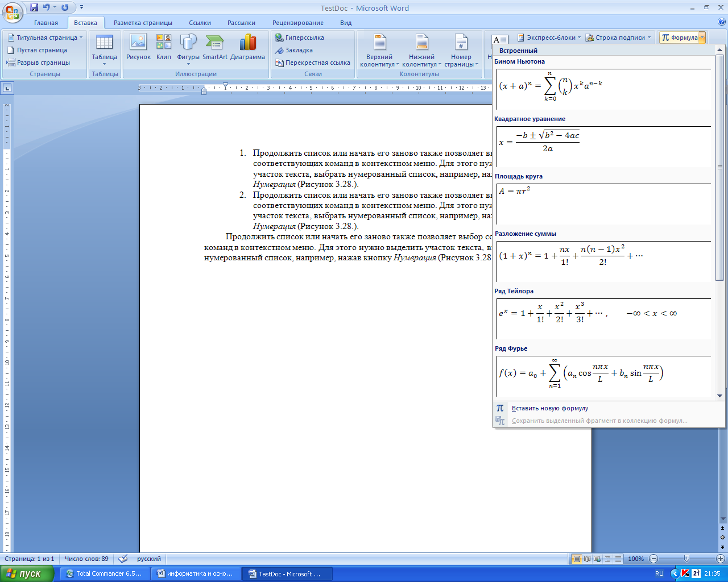Open the Таблица insert menu
Screen dimensions: 728x582
105,49
